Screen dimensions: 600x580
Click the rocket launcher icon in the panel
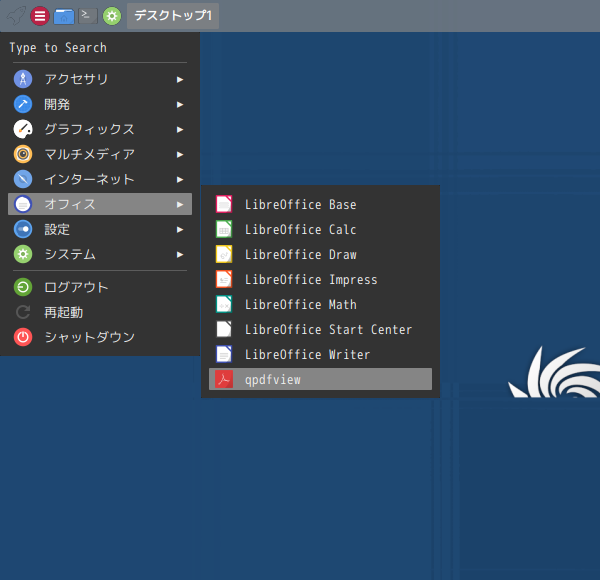(x=16, y=16)
